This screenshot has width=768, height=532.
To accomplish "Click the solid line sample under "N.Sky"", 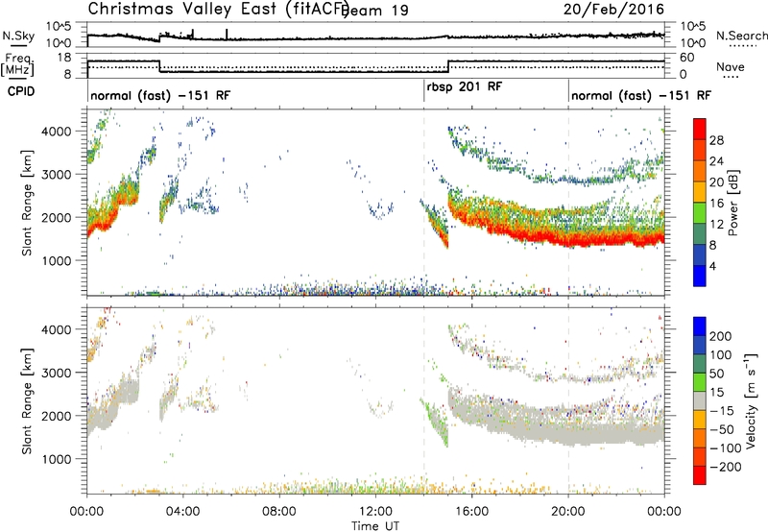I will (x=17, y=45).
